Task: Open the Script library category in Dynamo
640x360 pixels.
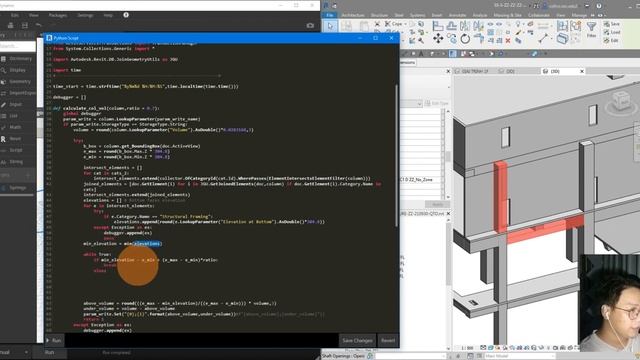Action: [17, 150]
